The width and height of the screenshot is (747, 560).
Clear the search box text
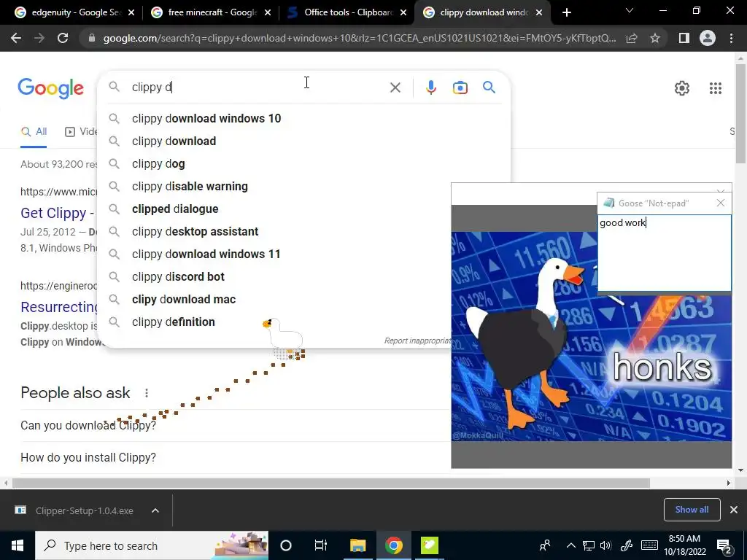pos(395,87)
